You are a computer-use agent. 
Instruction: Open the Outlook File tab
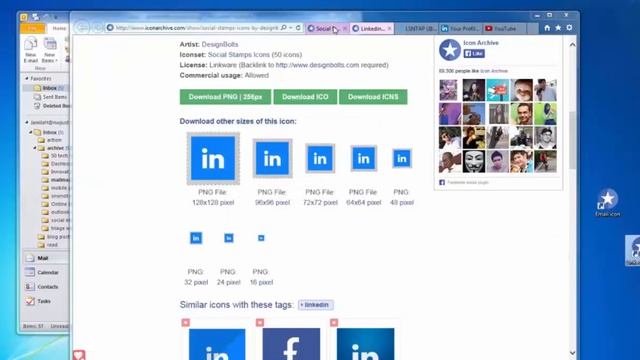(32, 28)
